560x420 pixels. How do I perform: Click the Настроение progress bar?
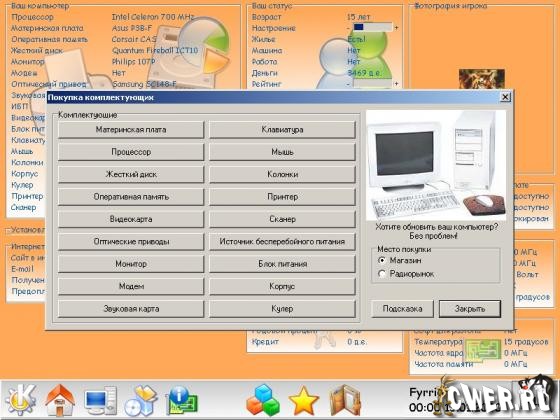[372, 27]
